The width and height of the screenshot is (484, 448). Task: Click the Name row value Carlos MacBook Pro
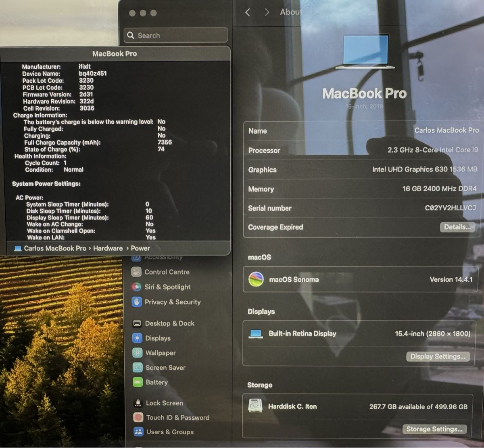click(446, 130)
